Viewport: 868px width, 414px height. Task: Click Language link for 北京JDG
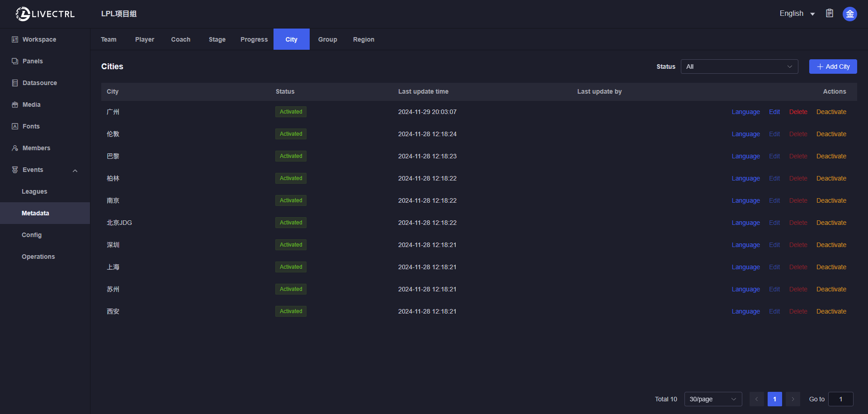click(745, 223)
